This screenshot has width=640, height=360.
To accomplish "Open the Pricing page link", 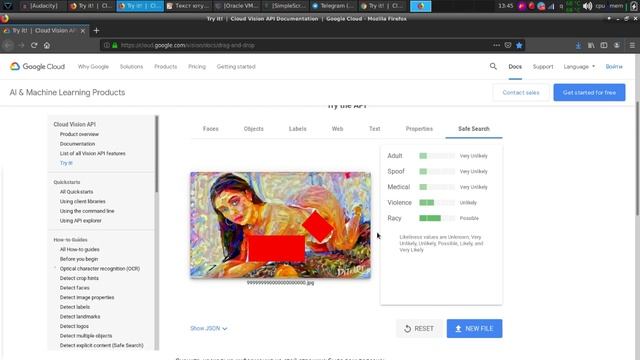I will (197, 67).
